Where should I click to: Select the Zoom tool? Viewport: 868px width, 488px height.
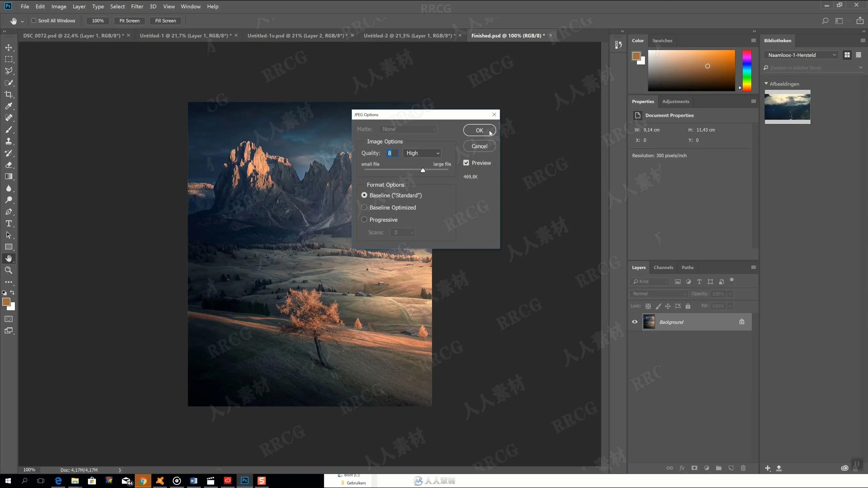[9, 270]
